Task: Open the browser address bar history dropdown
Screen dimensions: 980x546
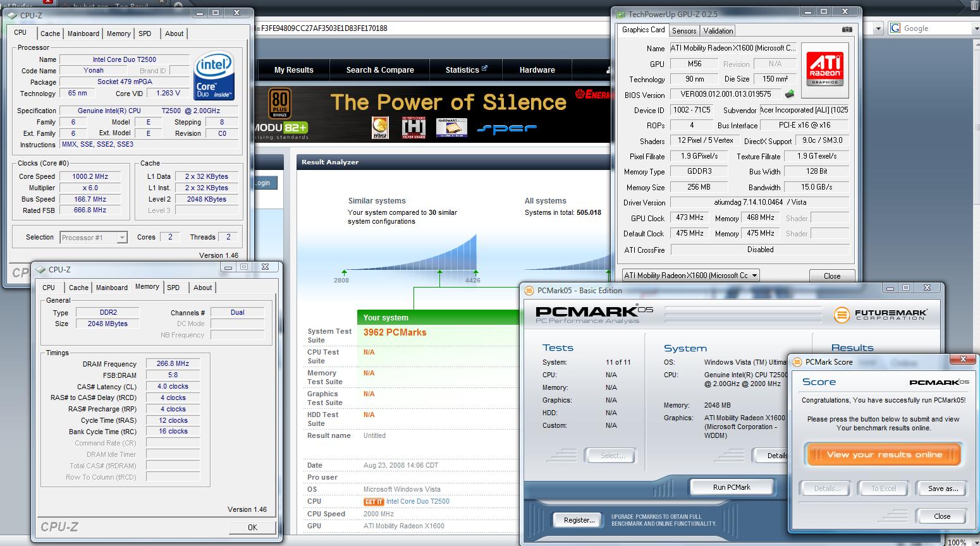Action: click(878, 28)
